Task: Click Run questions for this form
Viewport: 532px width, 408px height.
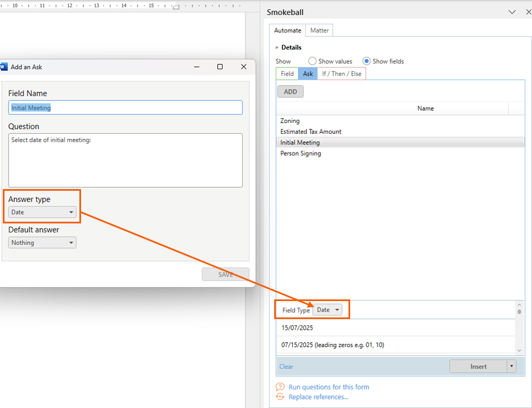Action: click(x=329, y=387)
